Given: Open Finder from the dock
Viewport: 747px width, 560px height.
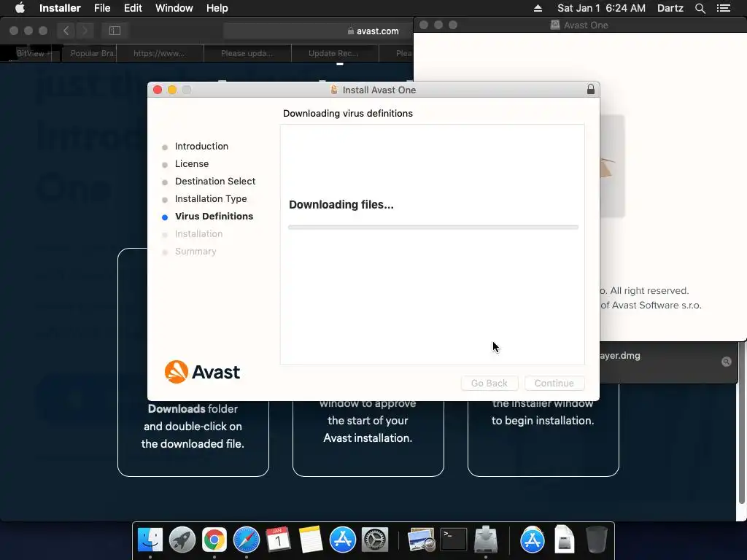Looking at the screenshot, I should (150, 540).
